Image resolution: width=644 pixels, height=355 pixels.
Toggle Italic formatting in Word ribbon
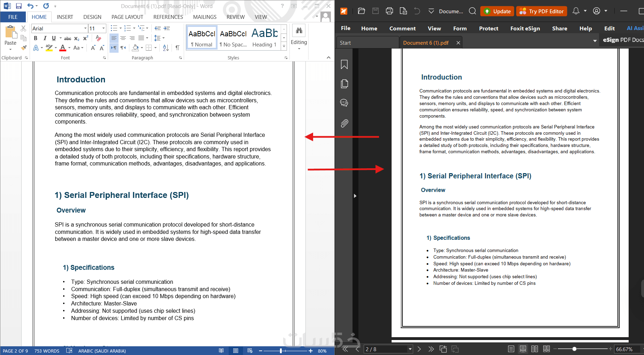coord(45,38)
